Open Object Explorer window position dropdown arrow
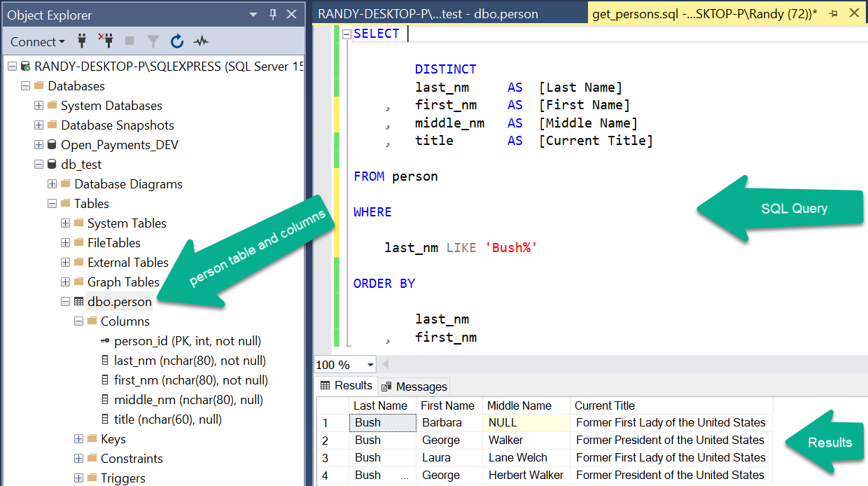The height and width of the screenshot is (486, 868). (253, 15)
